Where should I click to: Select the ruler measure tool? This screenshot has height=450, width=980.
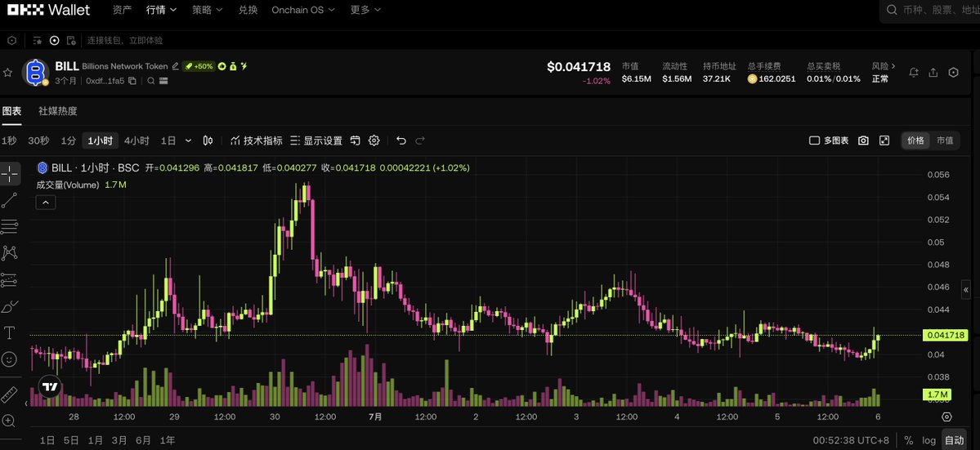click(9, 394)
